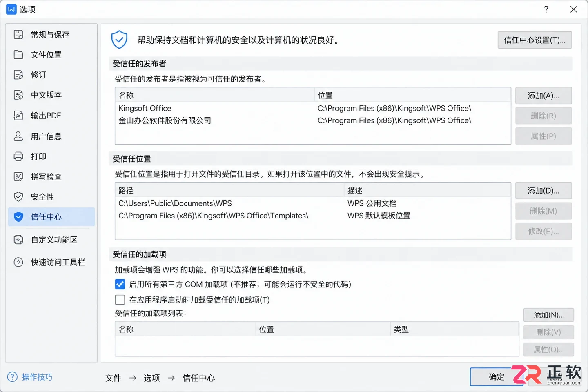This screenshot has height=392, width=588.
Task: Click the 删除(V) button
Action: 548,332
